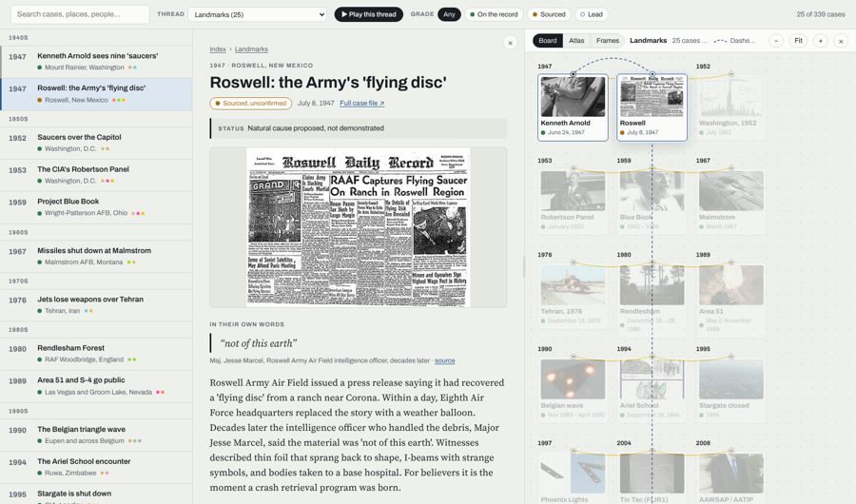Click the node dot above the Malmstrom card

731,168
